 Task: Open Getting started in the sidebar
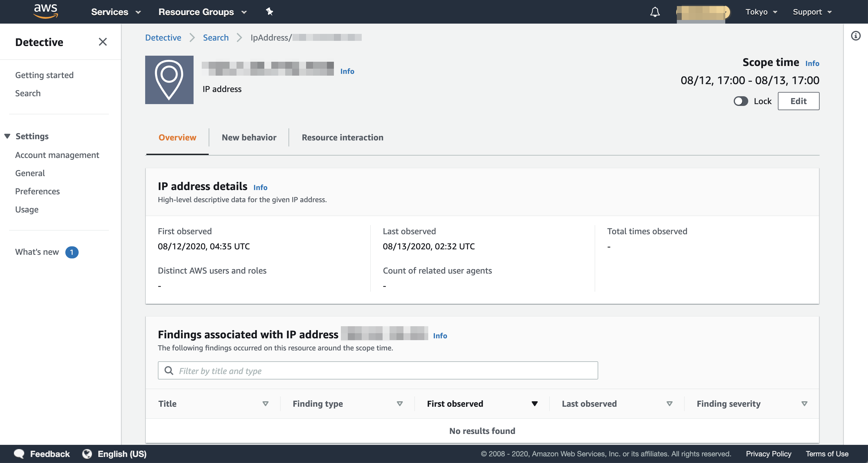pos(44,75)
